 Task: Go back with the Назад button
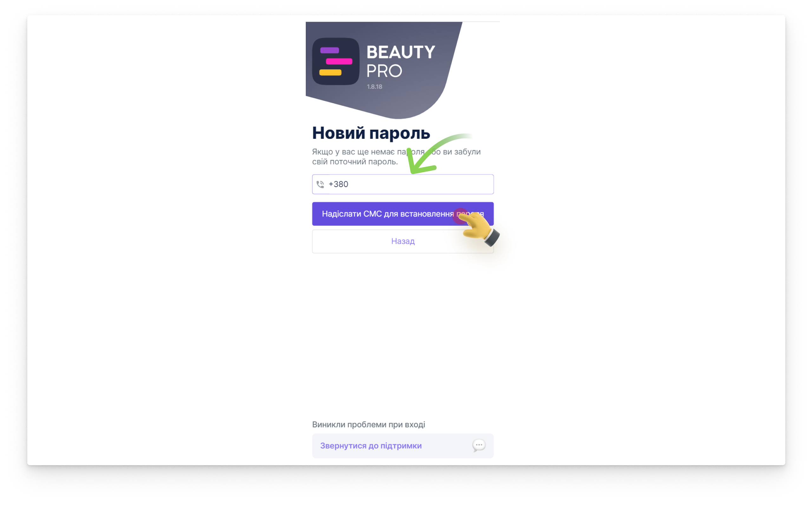pos(403,241)
